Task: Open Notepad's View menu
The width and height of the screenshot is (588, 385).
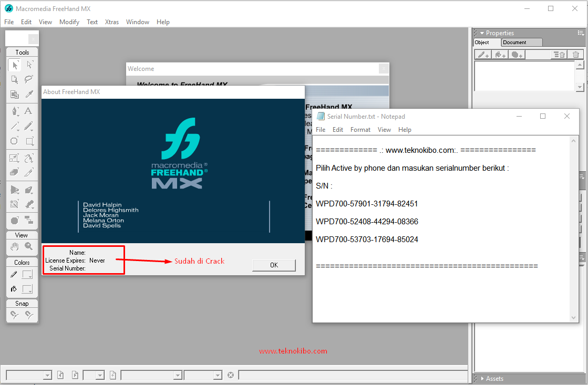Action: click(384, 130)
